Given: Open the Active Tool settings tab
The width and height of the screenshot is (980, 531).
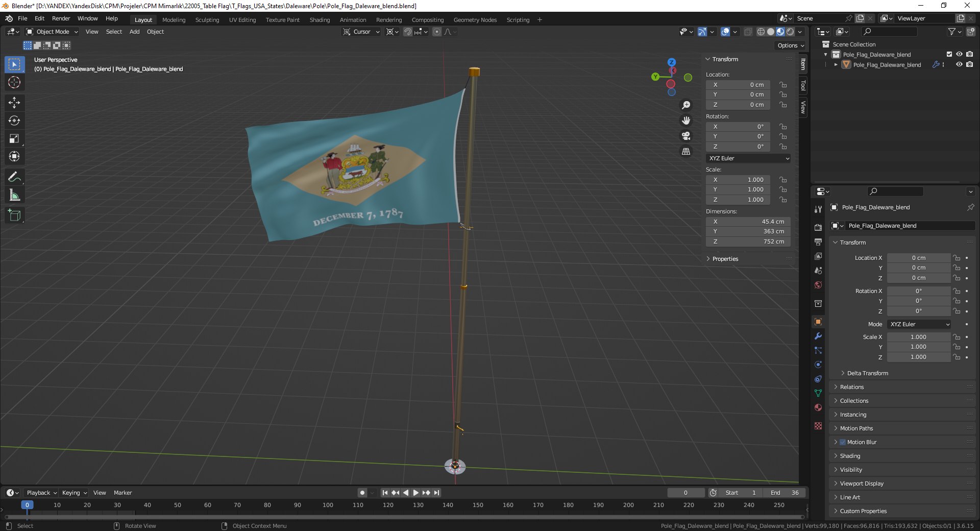Looking at the screenshot, I should coord(818,209).
